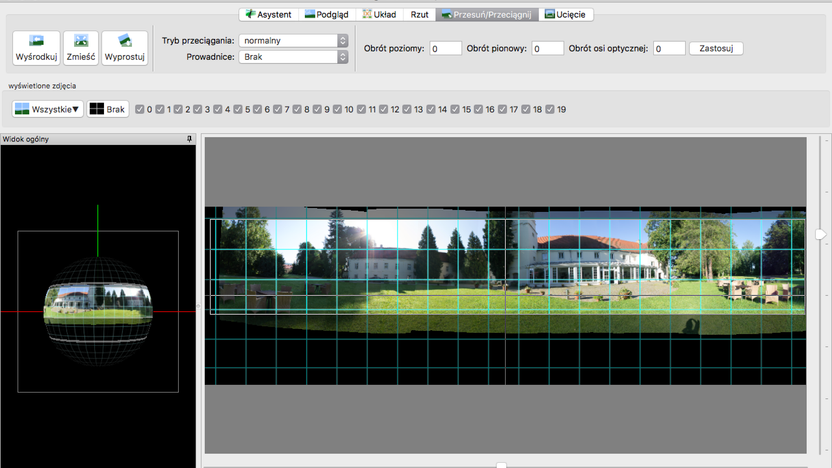The image size is (832, 468).
Task: Toggle image 19 checkbox
Action: [x=550, y=109]
